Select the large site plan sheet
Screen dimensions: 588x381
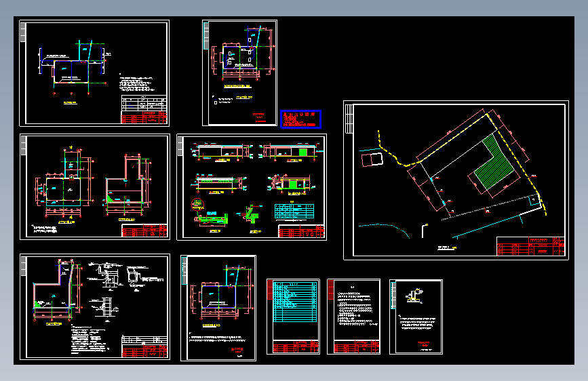pyautogui.click(x=456, y=180)
